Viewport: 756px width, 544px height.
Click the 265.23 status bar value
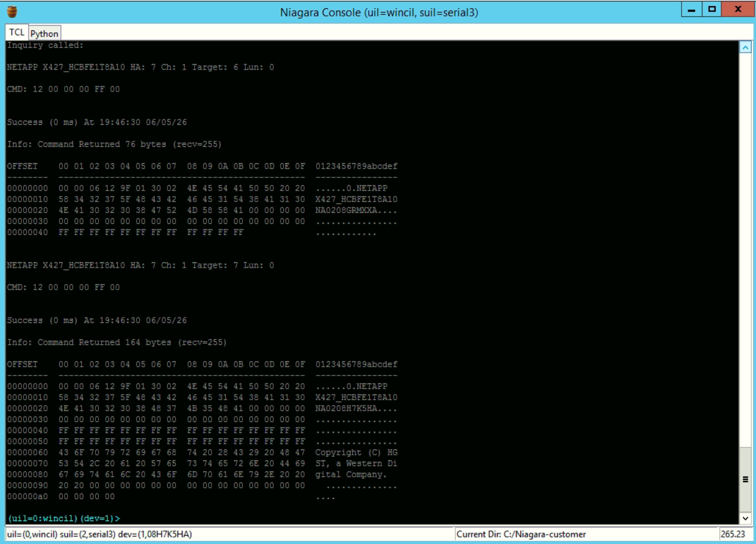(x=734, y=534)
